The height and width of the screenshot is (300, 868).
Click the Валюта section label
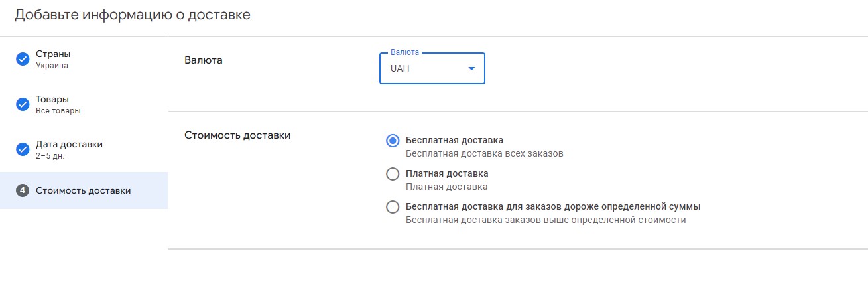click(203, 60)
